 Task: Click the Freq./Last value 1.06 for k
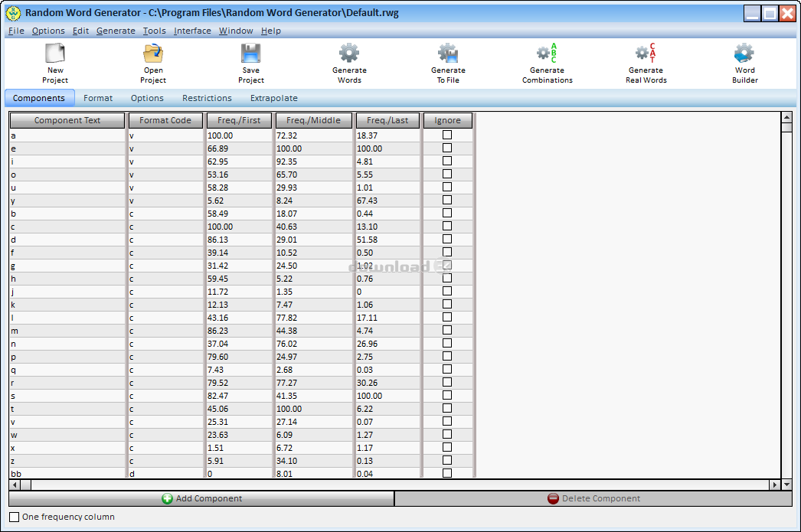click(387, 305)
